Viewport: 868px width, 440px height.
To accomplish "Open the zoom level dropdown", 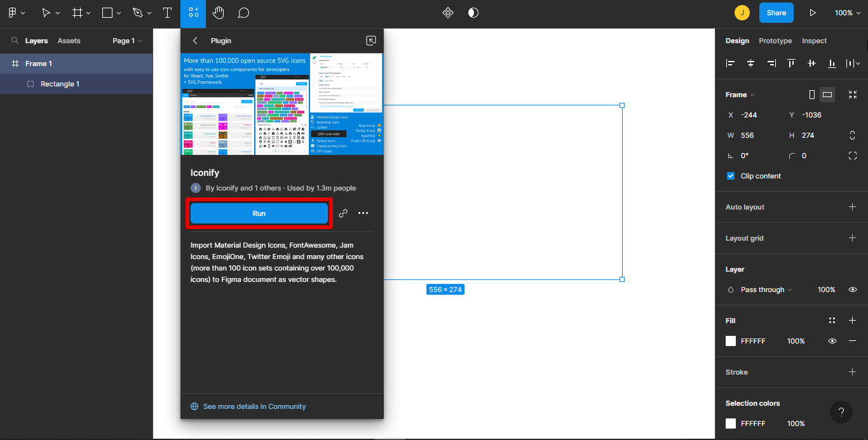I will point(848,13).
